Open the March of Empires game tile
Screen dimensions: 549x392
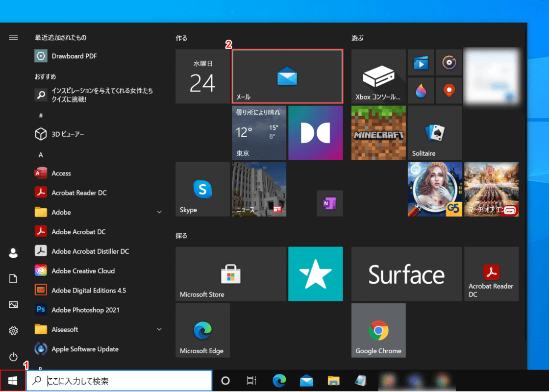pyautogui.click(x=492, y=189)
